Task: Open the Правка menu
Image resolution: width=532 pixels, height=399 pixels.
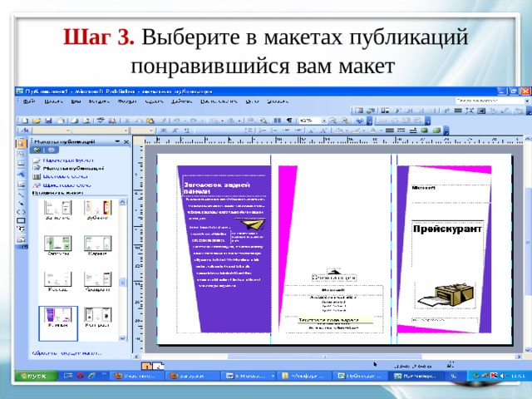Action: pyautogui.click(x=53, y=101)
